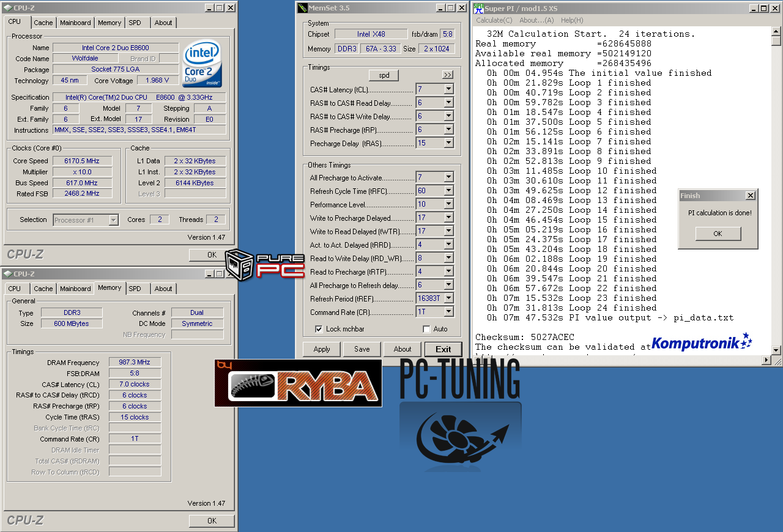
Task: Click the Save button in MemSet
Action: point(362,349)
